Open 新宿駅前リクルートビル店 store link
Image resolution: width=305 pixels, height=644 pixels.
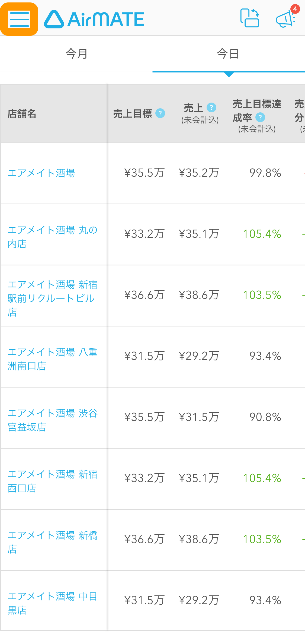[53, 298]
